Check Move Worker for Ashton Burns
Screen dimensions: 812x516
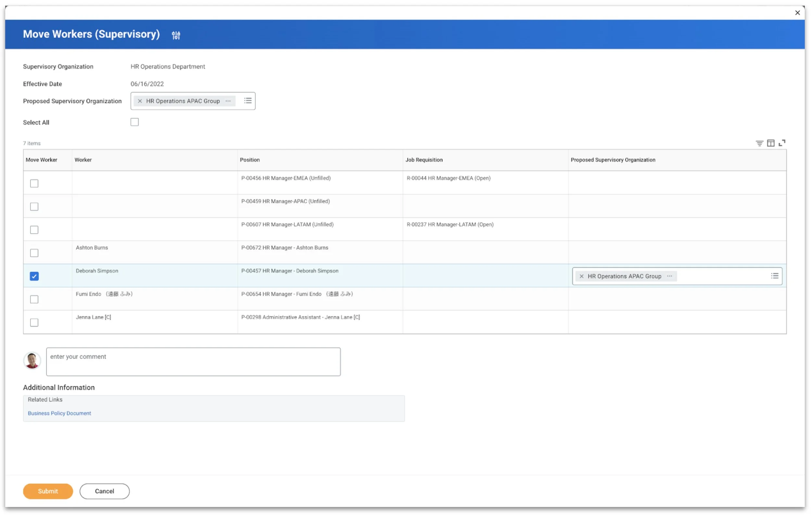[x=34, y=253]
